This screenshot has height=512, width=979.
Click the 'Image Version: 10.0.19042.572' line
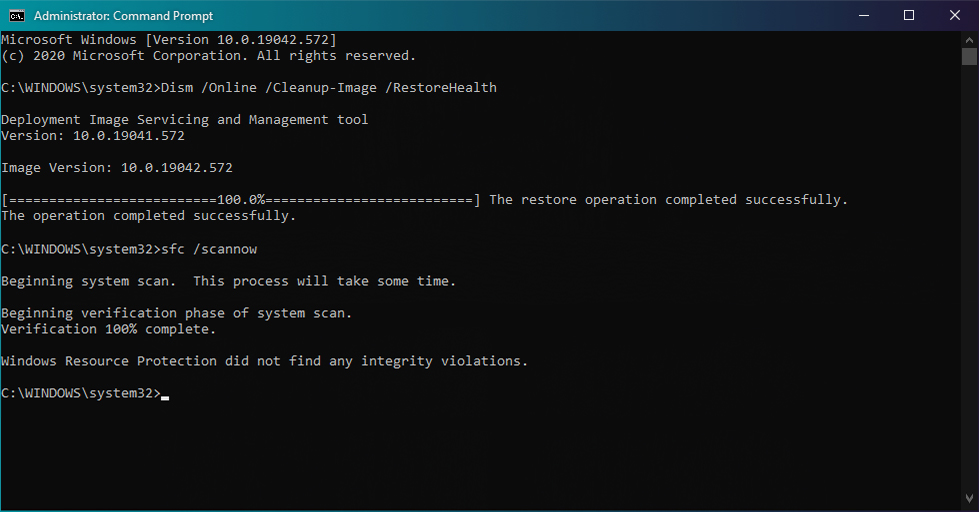pos(117,168)
